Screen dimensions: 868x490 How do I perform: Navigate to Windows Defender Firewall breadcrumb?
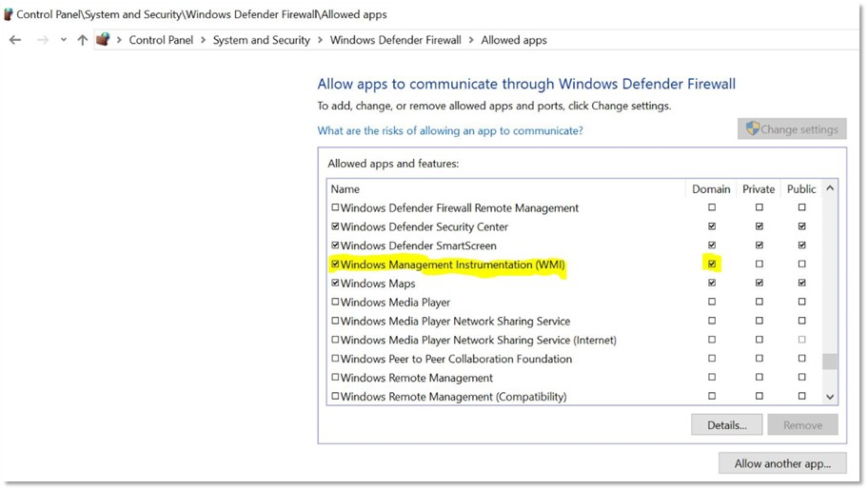click(x=395, y=40)
